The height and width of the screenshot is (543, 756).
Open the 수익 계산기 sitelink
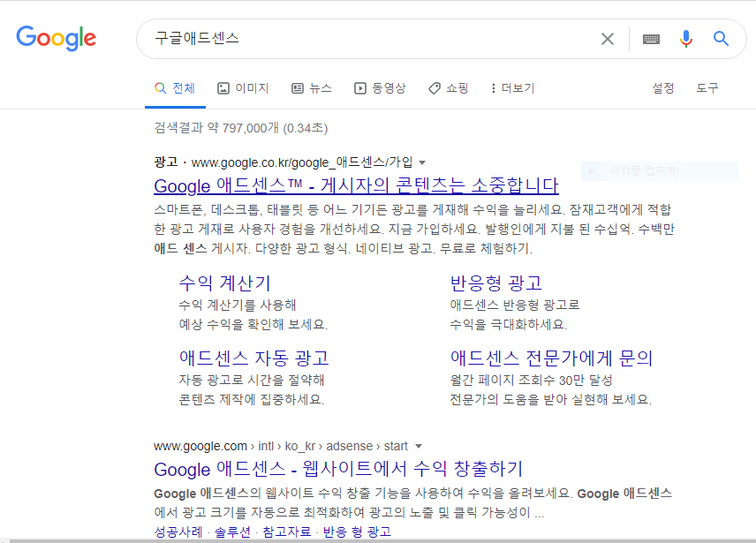coord(224,283)
